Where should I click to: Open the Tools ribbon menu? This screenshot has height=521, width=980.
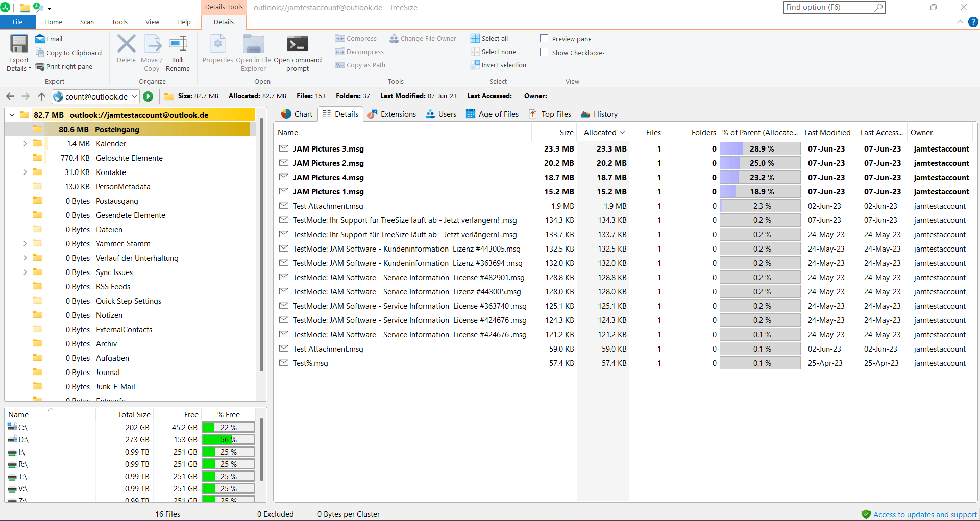pyautogui.click(x=119, y=22)
